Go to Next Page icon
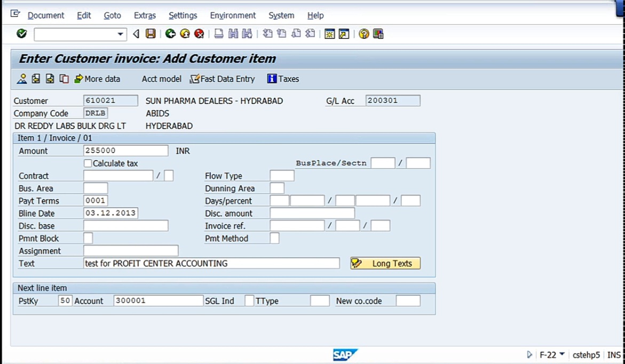Image resolution: width=625 pixels, height=364 pixels. (x=296, y=34)
